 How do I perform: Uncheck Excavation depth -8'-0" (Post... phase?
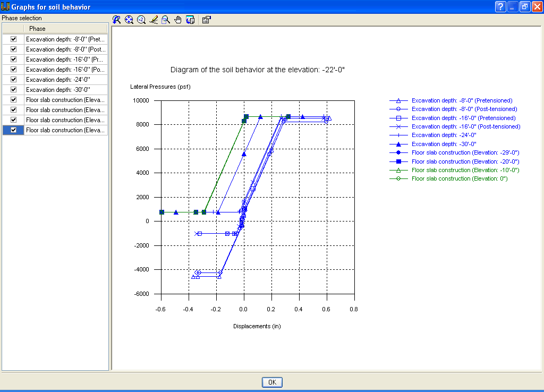tap(13, 49)
